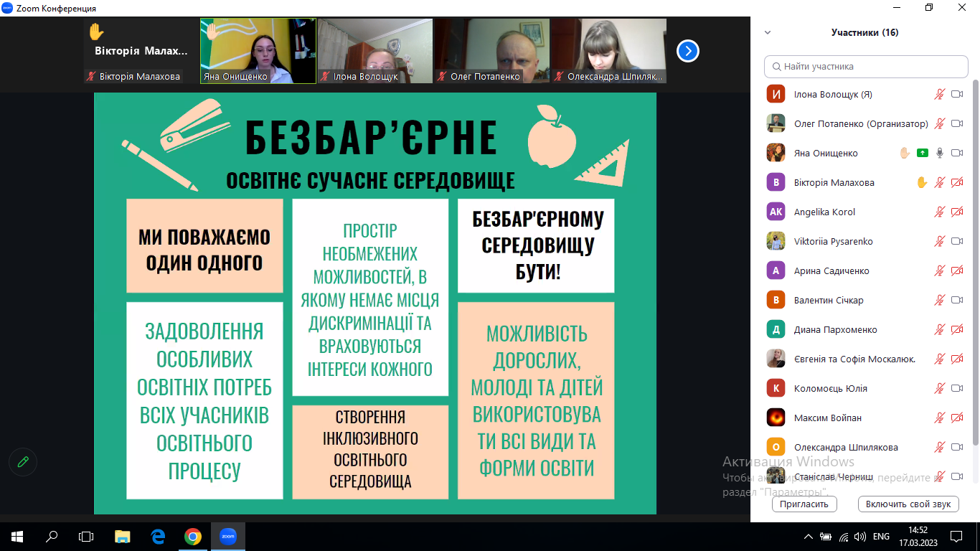Select Viktoriia Pysarenko in the participant list
This screenshot has height=551, width=980.
coord(833,241)
